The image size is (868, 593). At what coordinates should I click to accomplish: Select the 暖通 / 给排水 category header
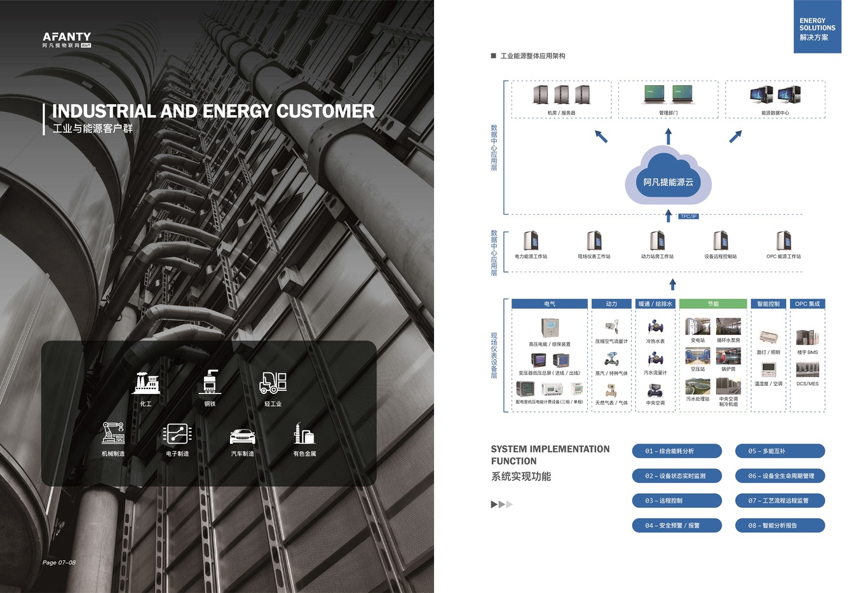point(655,304)
